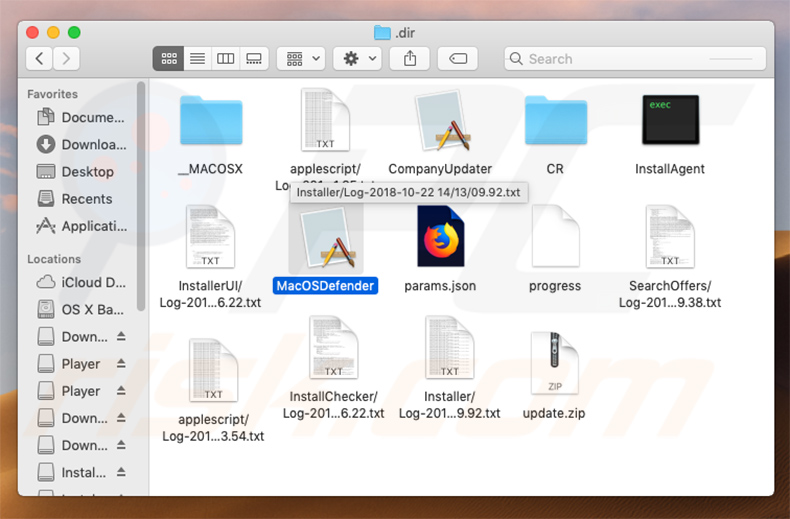Open Desktop in the sidebar

pos(87,172)
